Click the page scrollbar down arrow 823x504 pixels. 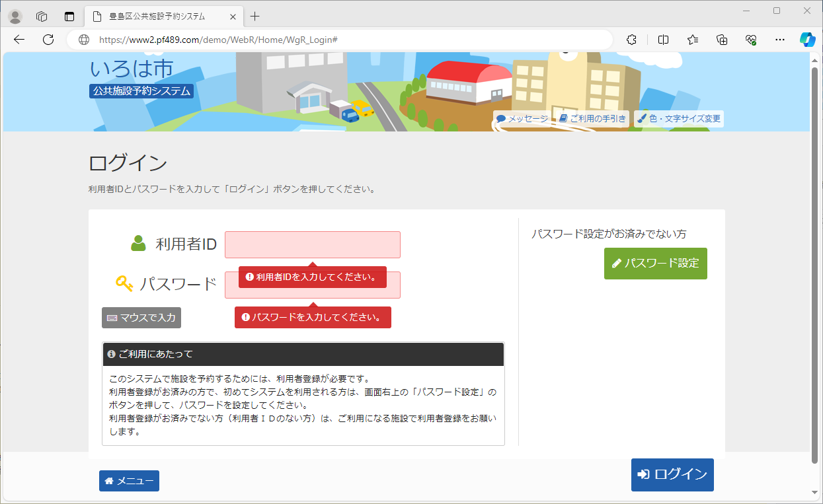(x=815, y=493)
